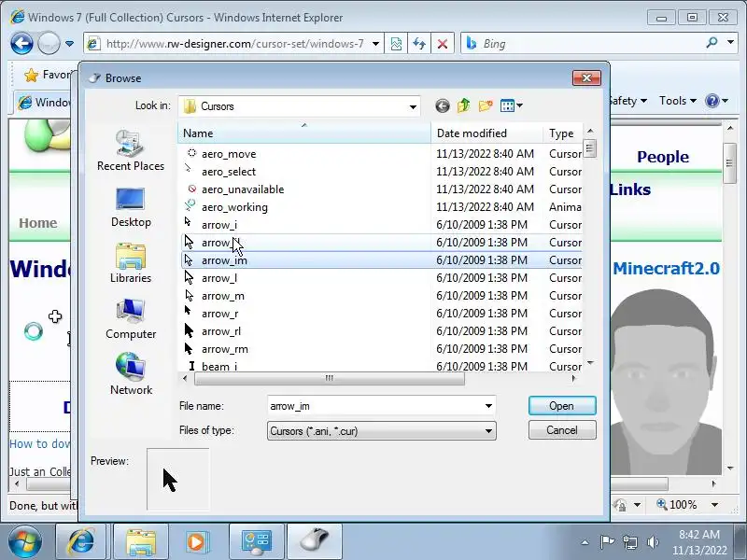Image resolution: width=747 pixels, height=560 pixels.
Task: Sort the file list by Name column
Action: coord(304,133)
